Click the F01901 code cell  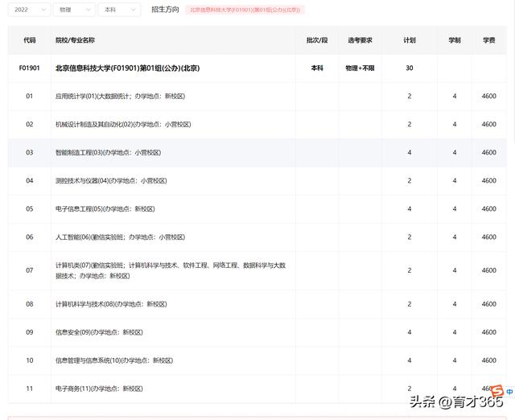pyautogui.click(x=29, y=68)
